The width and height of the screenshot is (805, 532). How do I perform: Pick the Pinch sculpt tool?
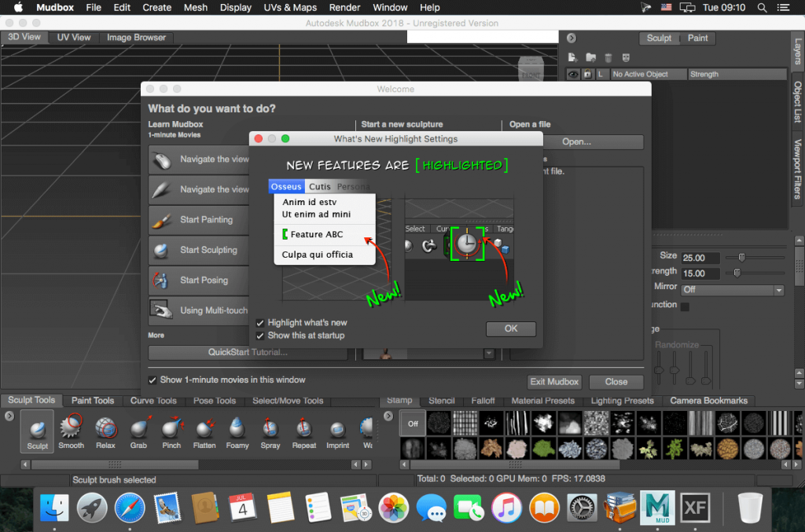171,431
